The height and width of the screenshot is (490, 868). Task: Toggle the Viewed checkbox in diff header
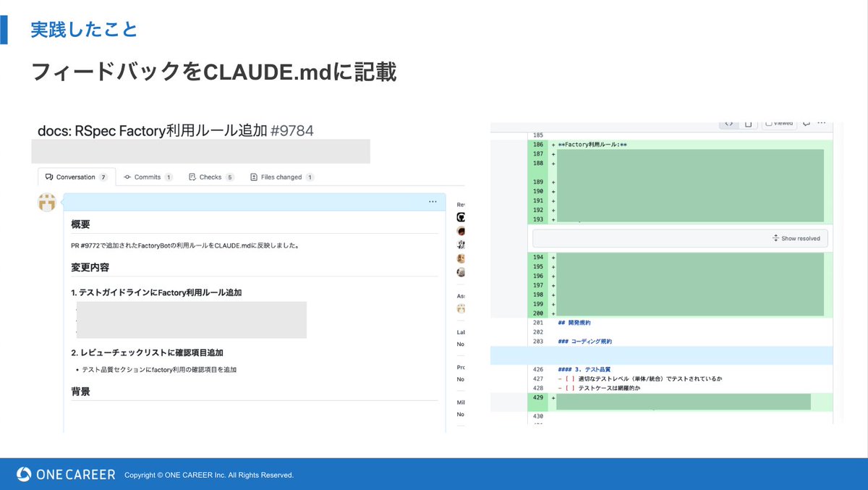769,124
